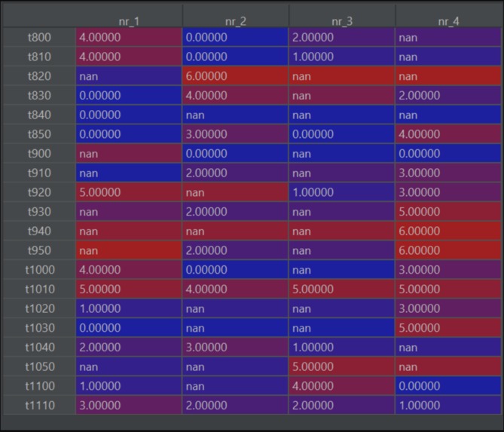Click the 4.00000 cell in row t830
Image resolution: width=504 pixels, height=432 pixels.
(x=235, y=95)
